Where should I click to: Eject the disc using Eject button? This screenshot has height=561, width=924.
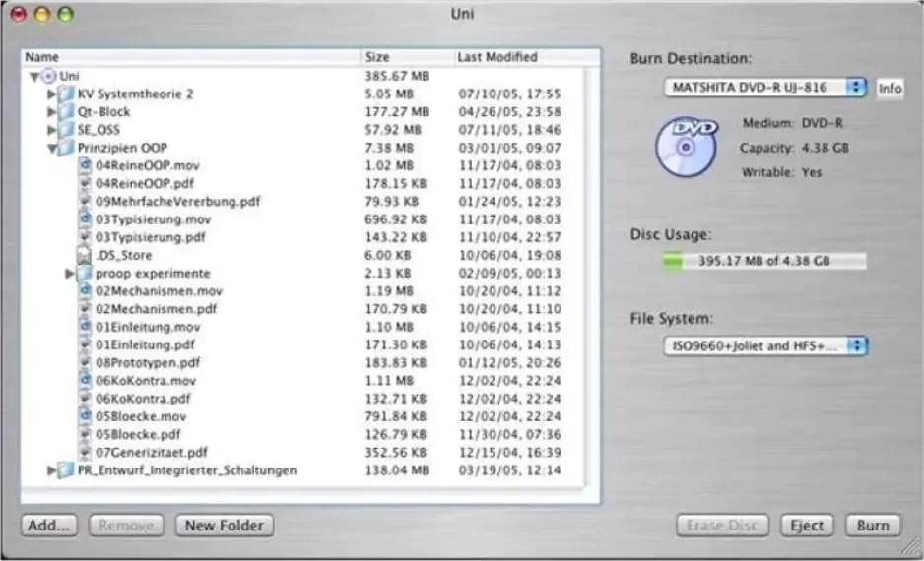pos(807,526)
